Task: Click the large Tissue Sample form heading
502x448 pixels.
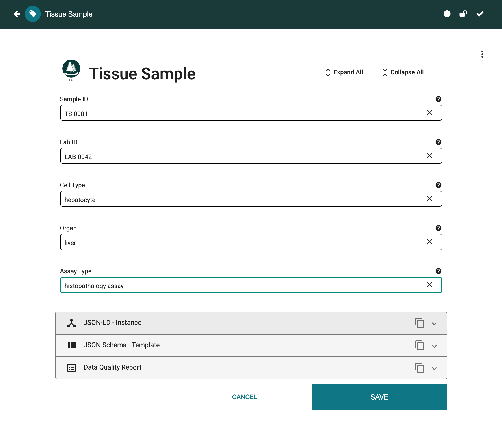Action: 142,74
